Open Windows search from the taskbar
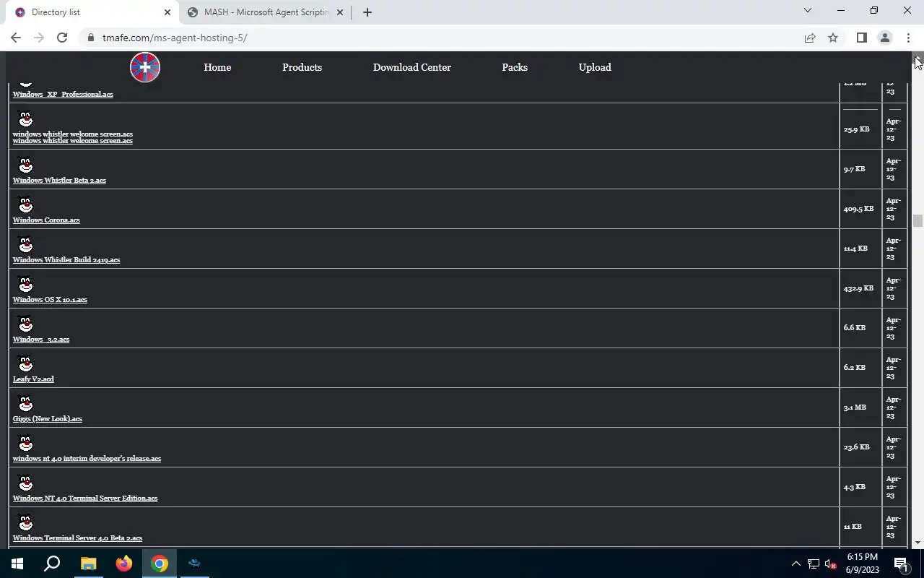The width and height of the screenshot is (924, 578). point(52,564)
